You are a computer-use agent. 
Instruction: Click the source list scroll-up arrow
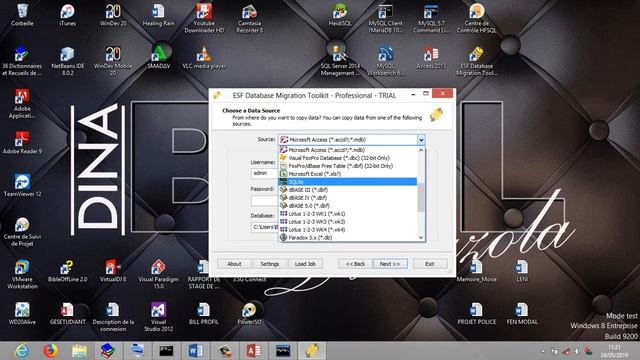coord(421,150)
